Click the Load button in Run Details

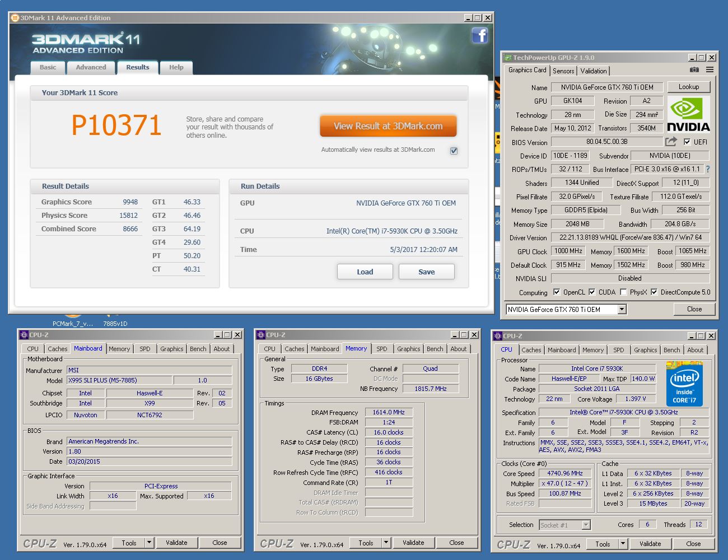pyautogui.click(x=365, y=272)
